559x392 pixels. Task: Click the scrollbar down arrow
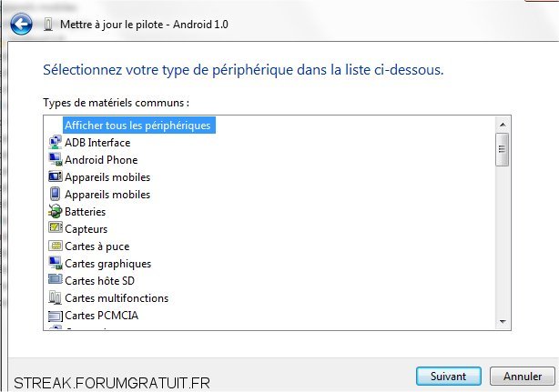click(503, 321)
